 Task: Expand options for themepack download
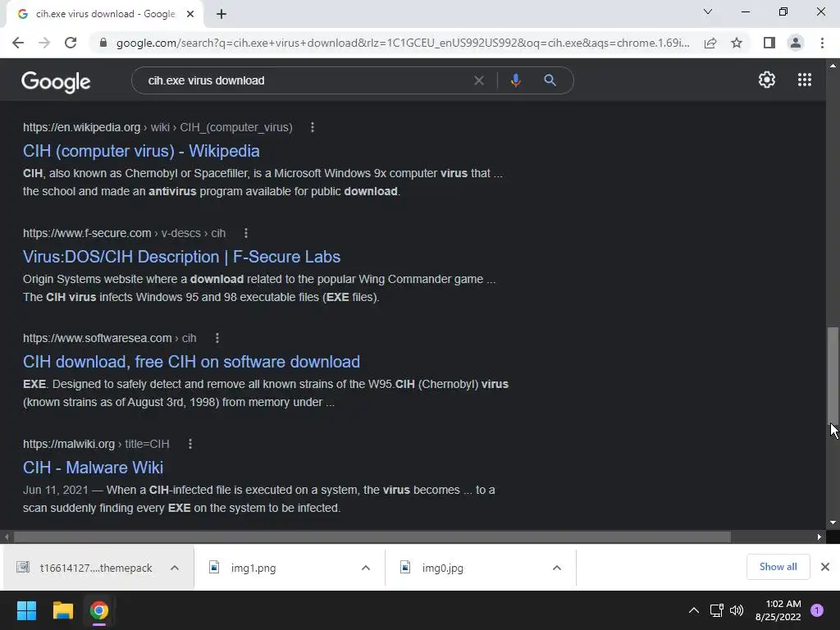(175, 568)
